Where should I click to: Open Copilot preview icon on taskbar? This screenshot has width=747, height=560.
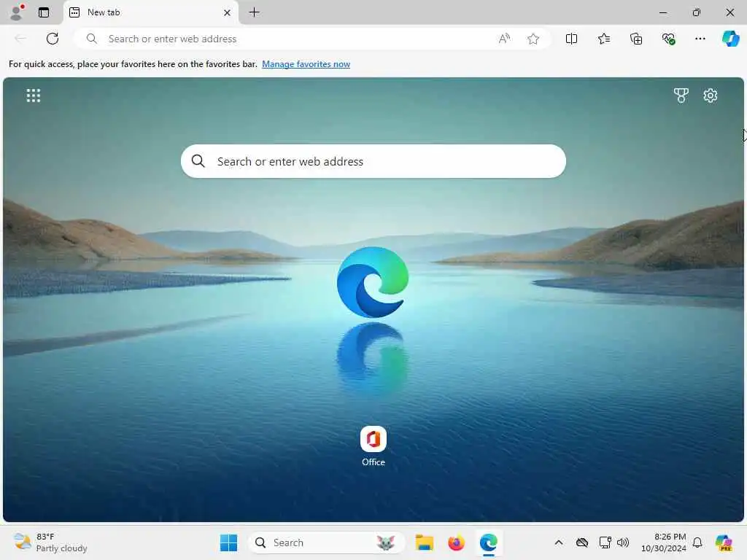pyautogui.click(x=724, y=542)
